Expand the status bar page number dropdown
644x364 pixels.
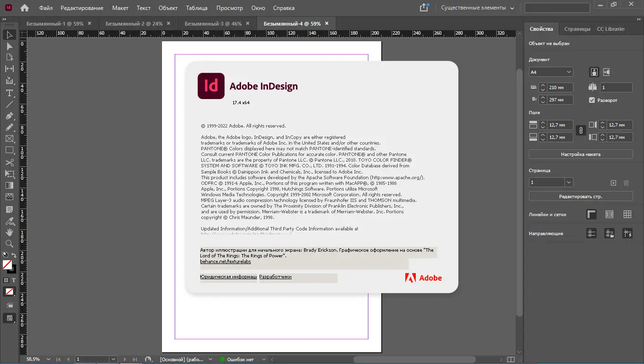click(x=113, y=360)
